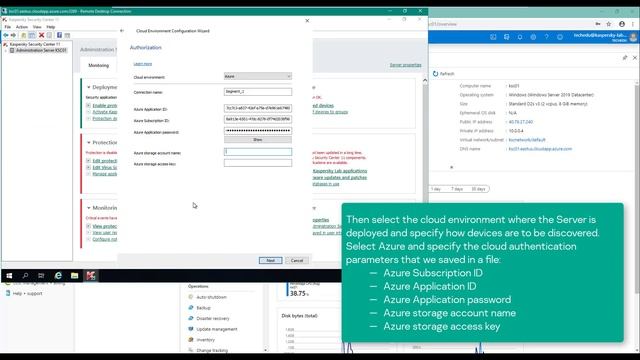
Task: Open browser profile icon
Action: [622, 24]
